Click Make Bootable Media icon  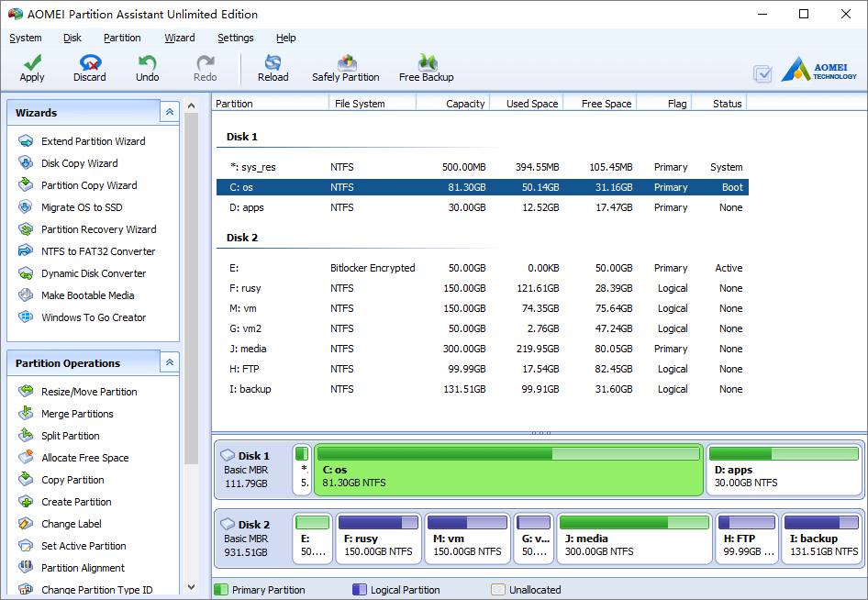(x=26, y=295)
